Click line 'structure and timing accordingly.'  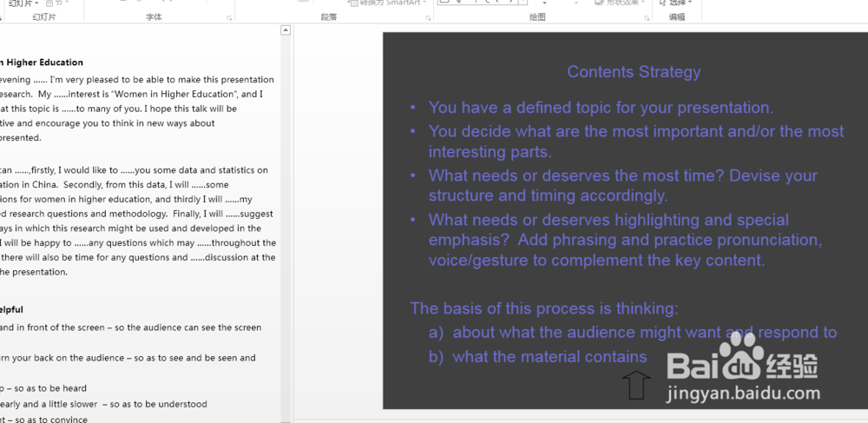pos(548,195)
